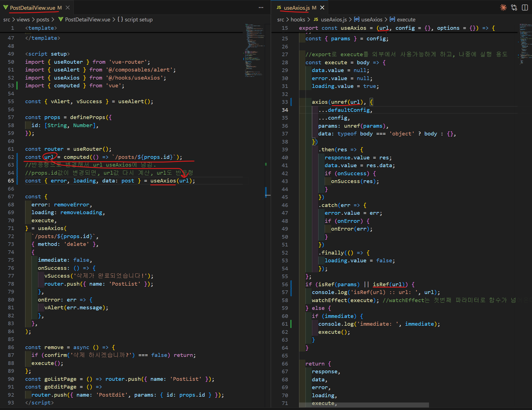532x410 pixels.
Task: Activate the useAxios.js editor tab
Action: point(296,8)
